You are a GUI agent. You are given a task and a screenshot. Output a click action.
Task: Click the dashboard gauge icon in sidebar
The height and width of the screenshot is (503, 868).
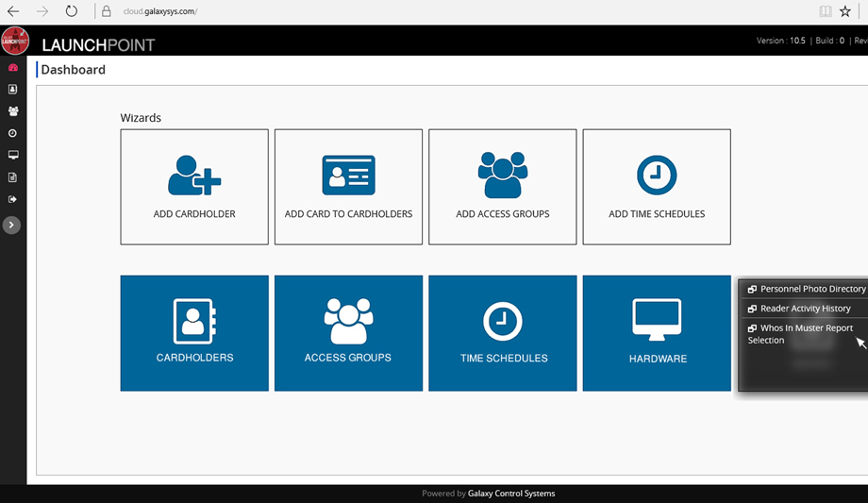tap(12, 68)
